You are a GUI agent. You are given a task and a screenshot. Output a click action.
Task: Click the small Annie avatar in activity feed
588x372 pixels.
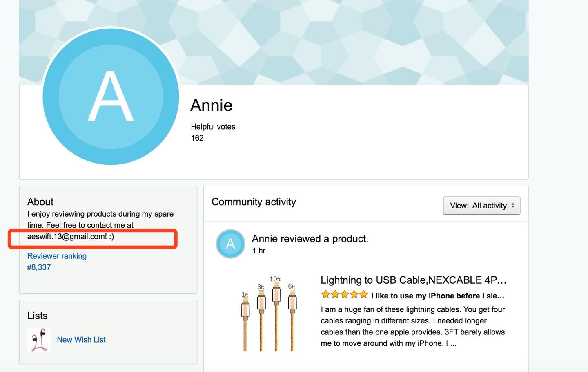coord(230,244)
